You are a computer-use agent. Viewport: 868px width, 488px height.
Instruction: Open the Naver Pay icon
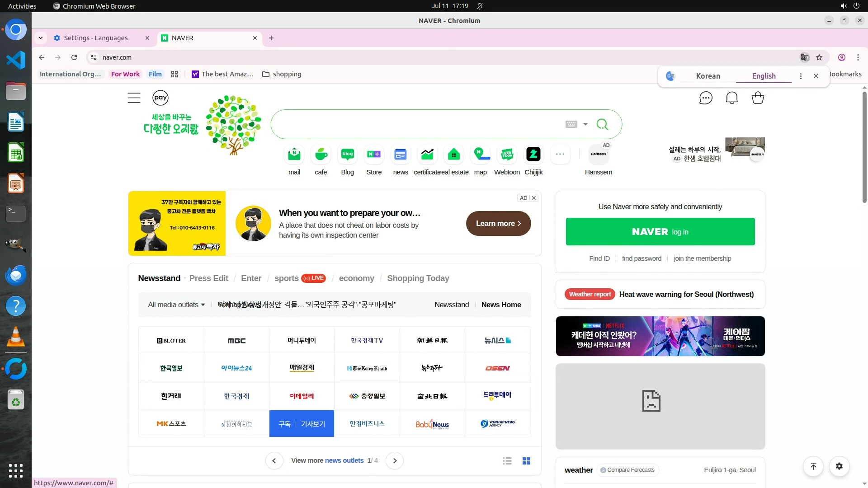tap(160, 98)
